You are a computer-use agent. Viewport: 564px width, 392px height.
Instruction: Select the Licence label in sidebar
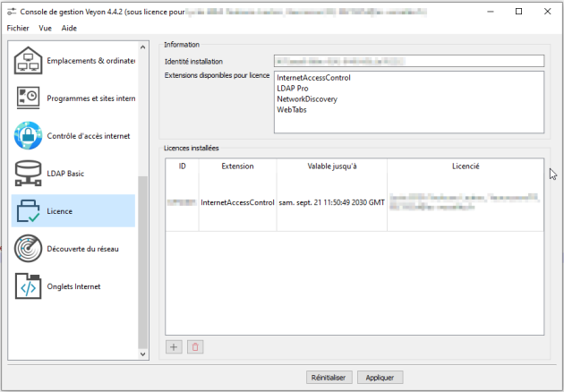click(59, 211)
